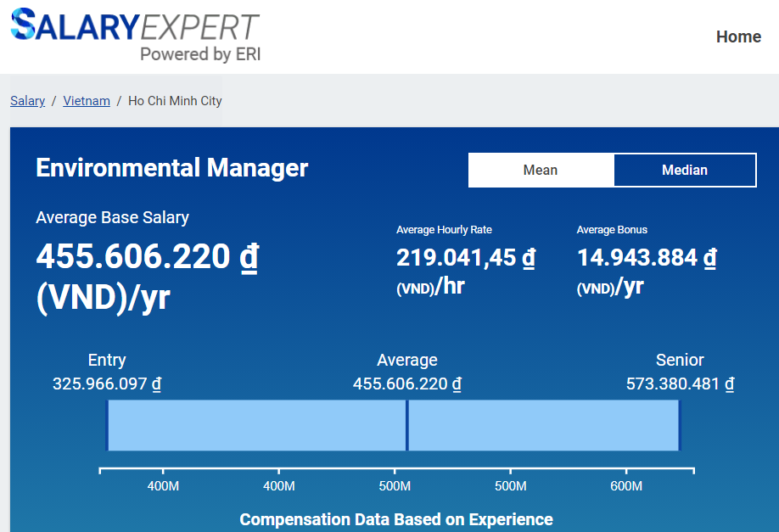Click the Average marker line in salary bar
Viewport: 779px width, 532px height.
[x=407, y=425]
